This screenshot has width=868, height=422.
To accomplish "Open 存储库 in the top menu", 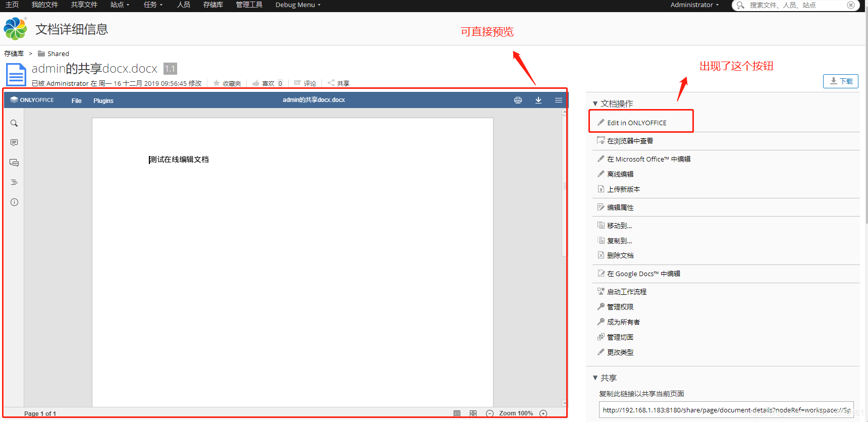I will point(213,5).
